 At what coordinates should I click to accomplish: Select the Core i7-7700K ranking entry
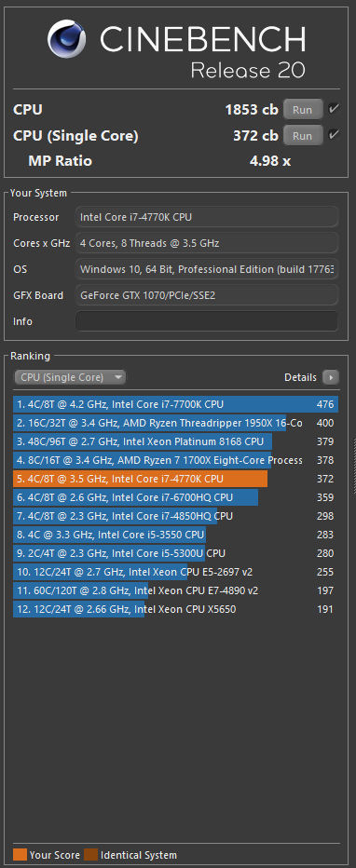(175, 404)
